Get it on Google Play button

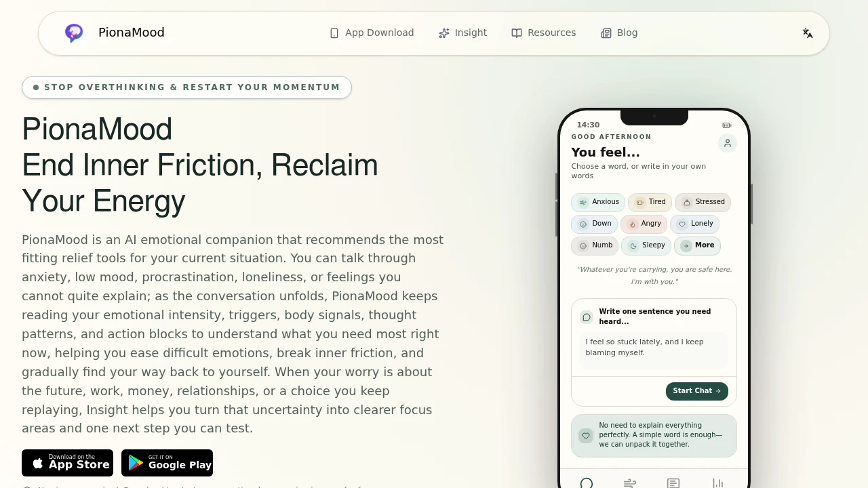167,463
